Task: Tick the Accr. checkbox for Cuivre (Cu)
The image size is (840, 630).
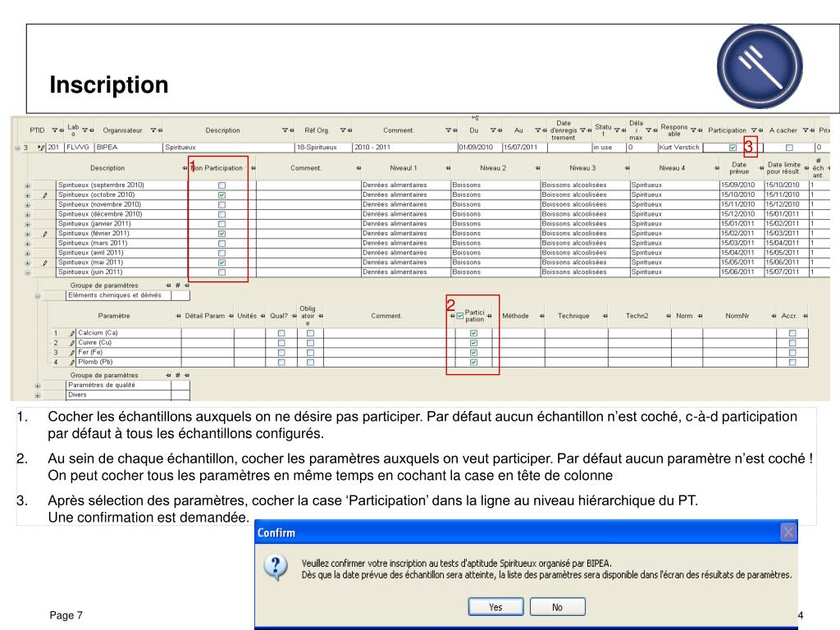Action: pos(792,343)
